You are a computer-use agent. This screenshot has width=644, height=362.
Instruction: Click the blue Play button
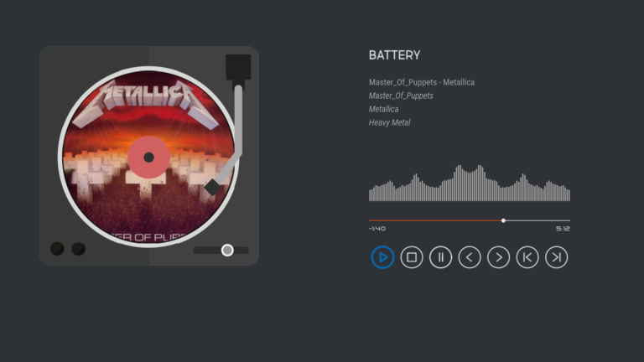coord(382,257)
